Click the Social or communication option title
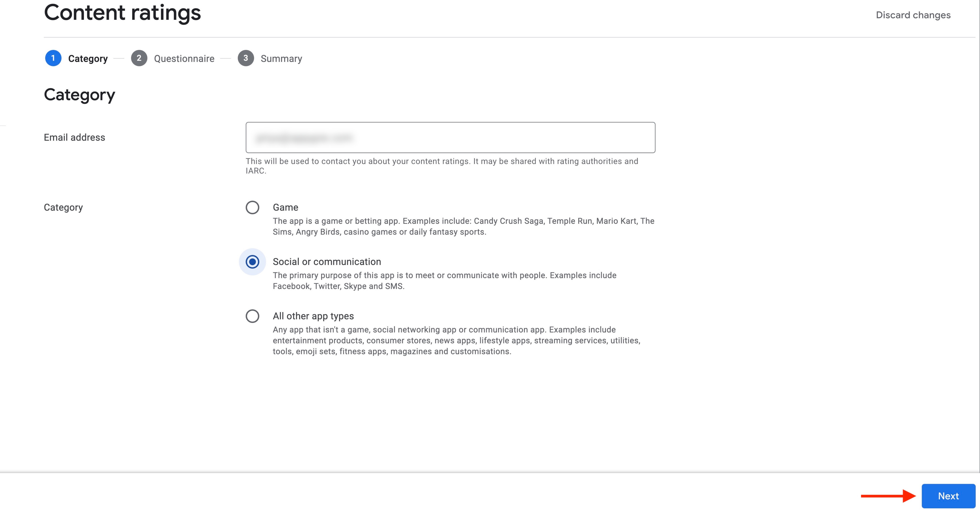Viewport: 980px width, 514px height. click(327, 262)
